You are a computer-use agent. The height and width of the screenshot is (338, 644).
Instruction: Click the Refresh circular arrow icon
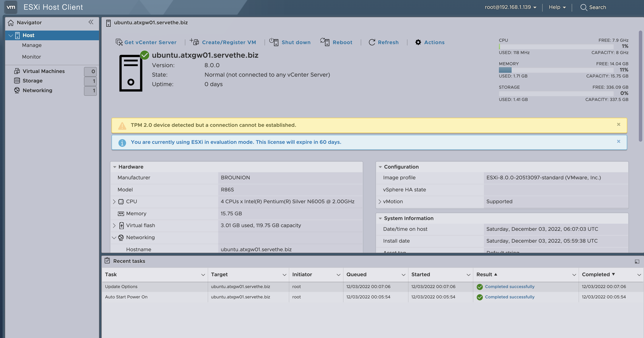pos(372,42)
